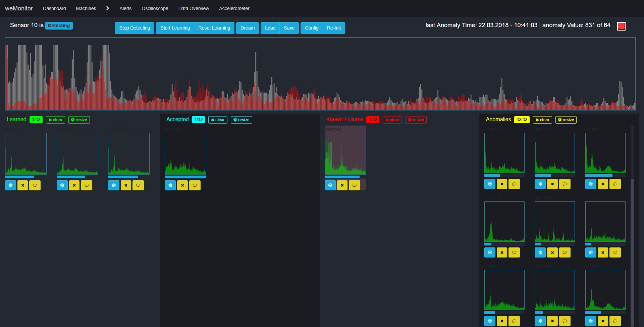
Task: Click the Load option in the toolbar
Action: [x=270, y=28]
